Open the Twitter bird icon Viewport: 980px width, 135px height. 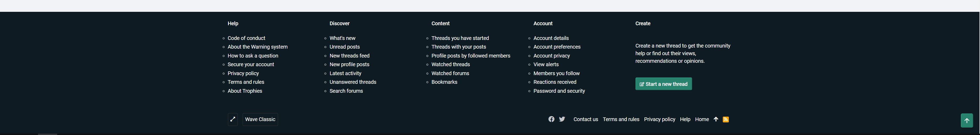coord(562,119)
